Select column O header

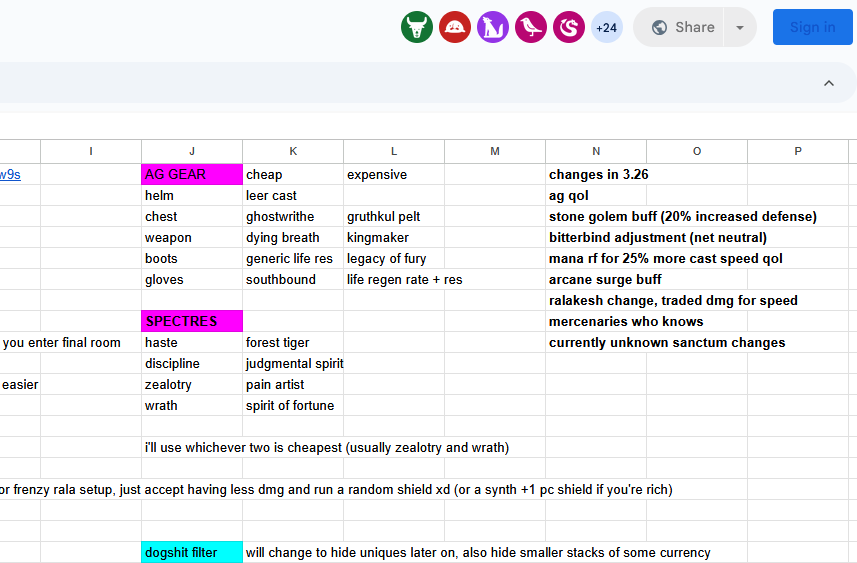(697, 151)
